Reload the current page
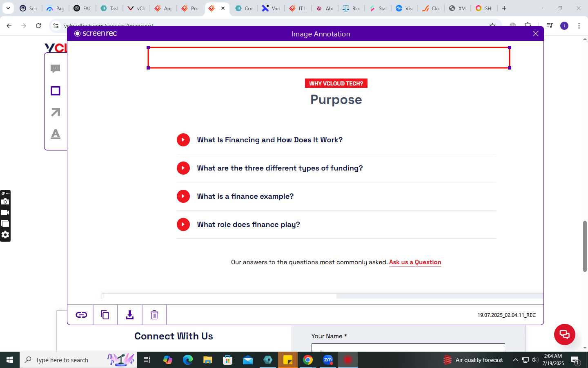The image size is (588, 368). (x=38, y=26)
